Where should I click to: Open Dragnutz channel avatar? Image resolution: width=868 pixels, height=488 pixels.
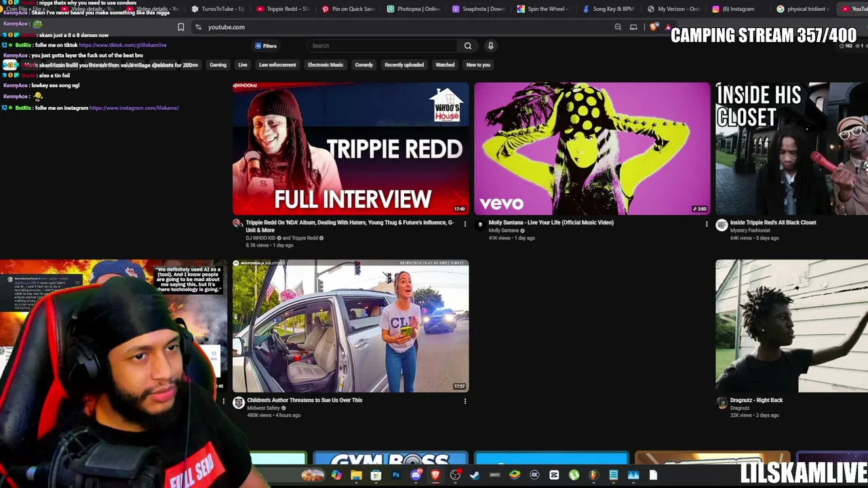coord(722,403)
